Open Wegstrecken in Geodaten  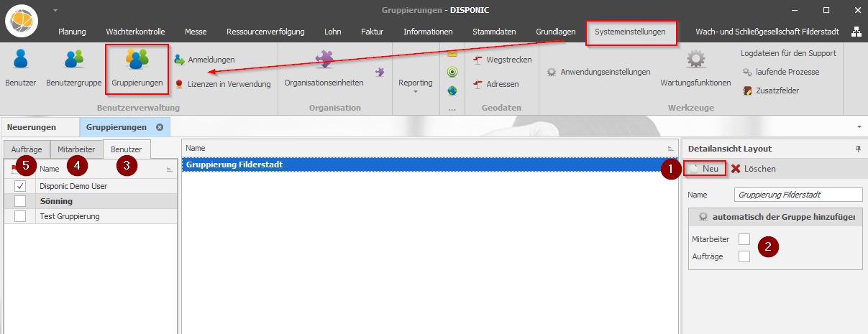502,60
